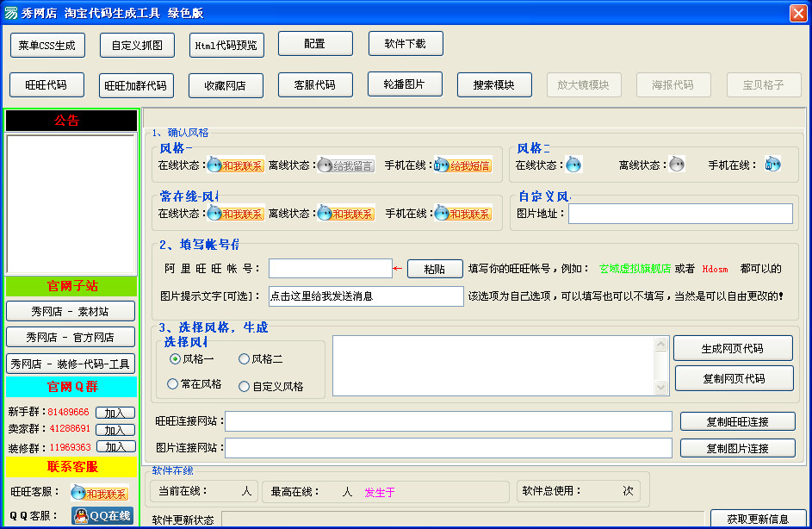Screen dimensions: 812x529
Task: Join the 装修群 with 加入 button
Action: 116,446
